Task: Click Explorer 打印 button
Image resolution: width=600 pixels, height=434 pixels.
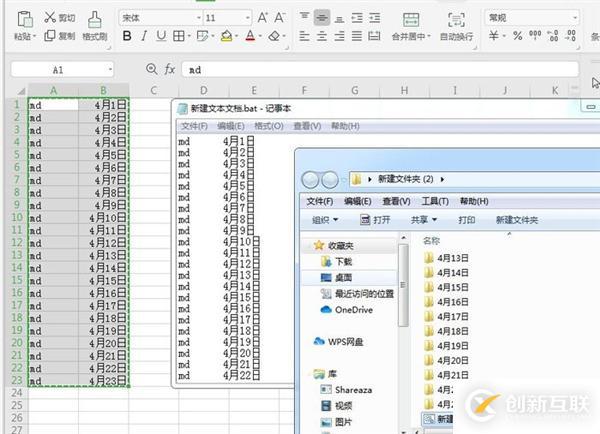Action: (466, 220)
